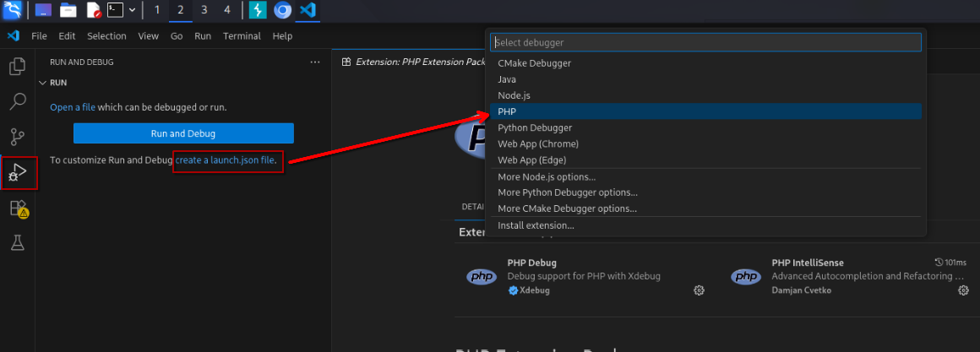Open the Explorer view in activity bar
Screen dimensions: 980x352
[18, 66]
